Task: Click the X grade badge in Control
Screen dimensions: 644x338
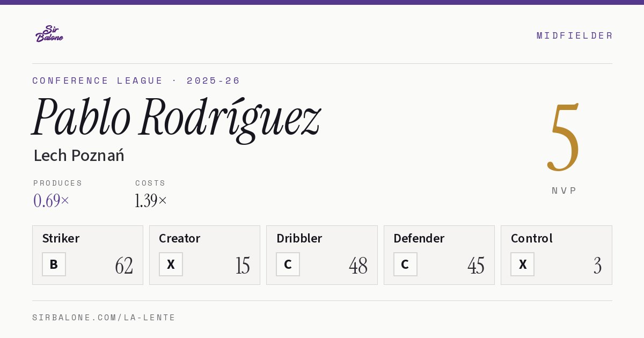Action: (522, 264)
